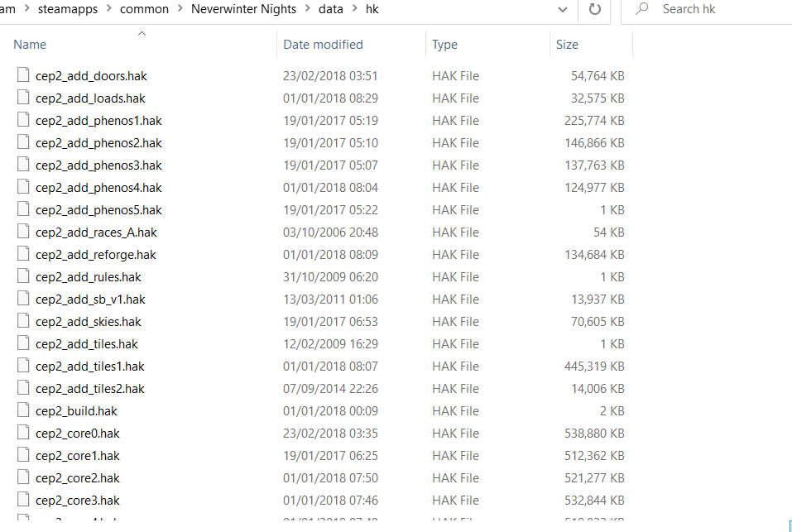Click size value 445,319 KB
792x532 pixels.
tap(594, 367)
